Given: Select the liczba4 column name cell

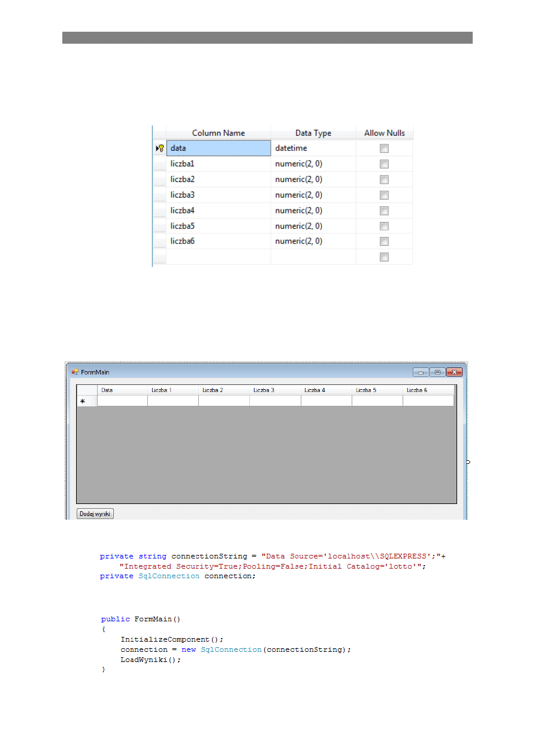Looking at the screenshot, I should coord(218,211).
